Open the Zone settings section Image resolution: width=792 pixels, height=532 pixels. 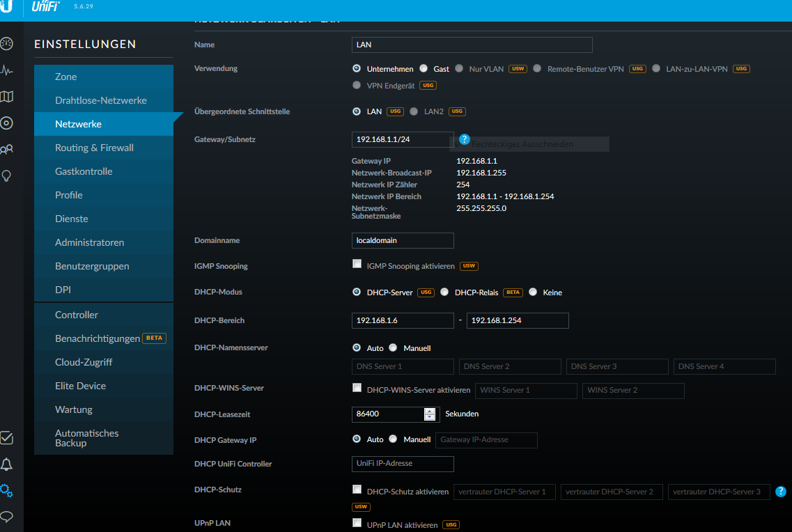pyautogui.click(x=104, y=77)
